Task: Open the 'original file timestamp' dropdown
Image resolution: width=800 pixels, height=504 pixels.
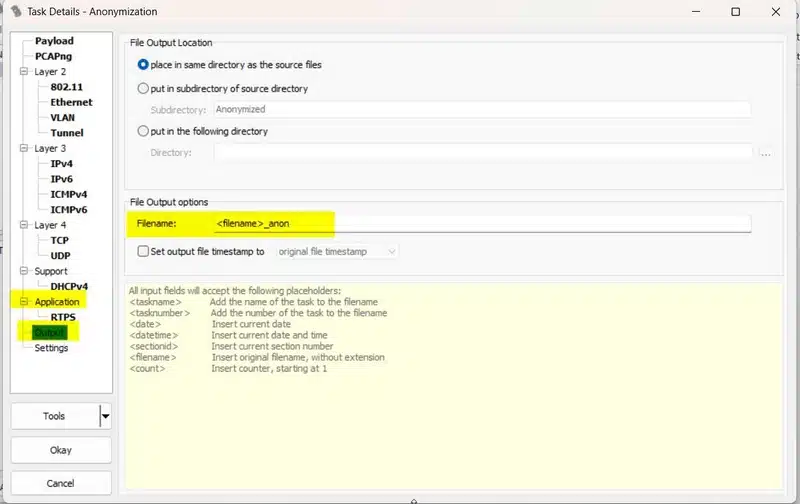Action: coord(337,251)
